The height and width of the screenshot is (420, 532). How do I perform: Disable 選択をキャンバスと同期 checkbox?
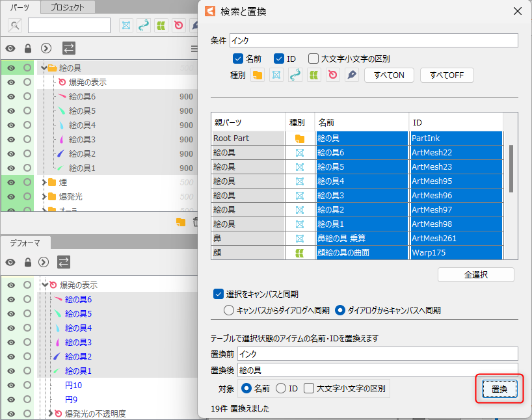(x=219, y=294)
